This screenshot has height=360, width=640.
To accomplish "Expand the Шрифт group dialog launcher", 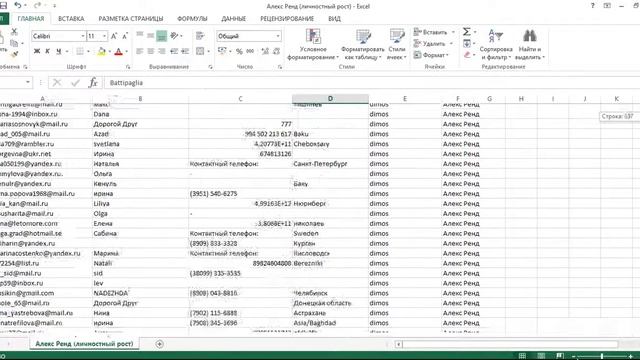I will (x=128, y=67).
